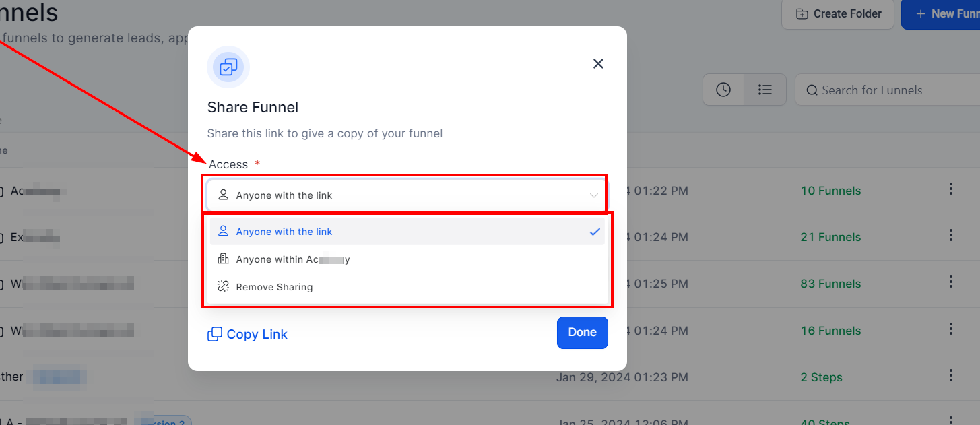The width and height of the screenshot is (980, 425).
Task: Click the 21 Funnels text
Action: point(830,237)
